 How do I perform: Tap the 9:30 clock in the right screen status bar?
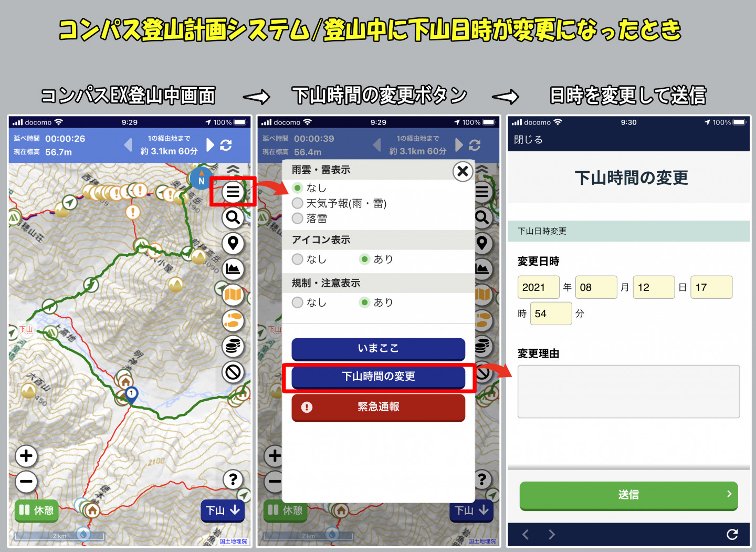pyautogui.click(x=628, y=122)
